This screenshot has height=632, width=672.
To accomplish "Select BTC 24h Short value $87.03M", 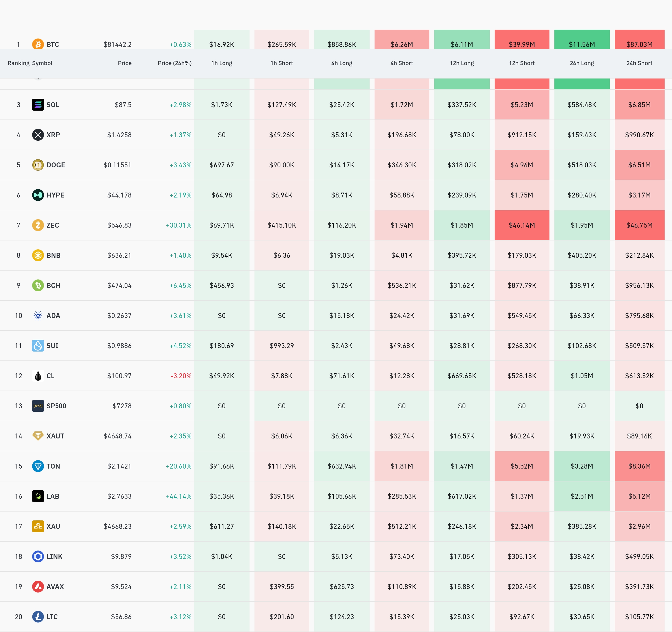I will coord(640,45).
